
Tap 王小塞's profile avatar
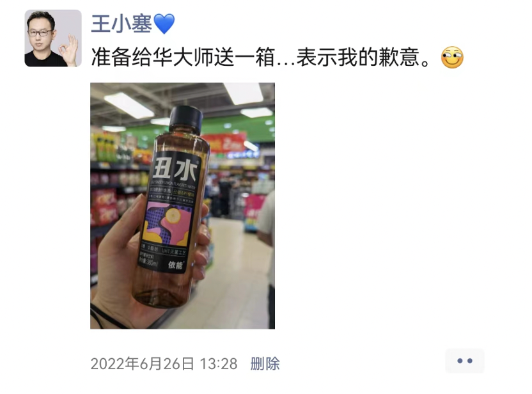click(x=53, y=38)
